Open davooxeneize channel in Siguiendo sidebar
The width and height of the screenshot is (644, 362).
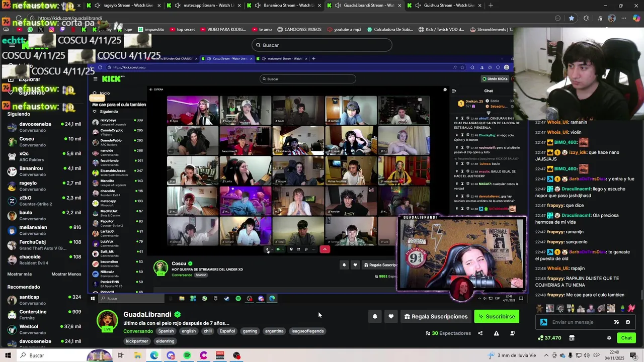point(44,127)
